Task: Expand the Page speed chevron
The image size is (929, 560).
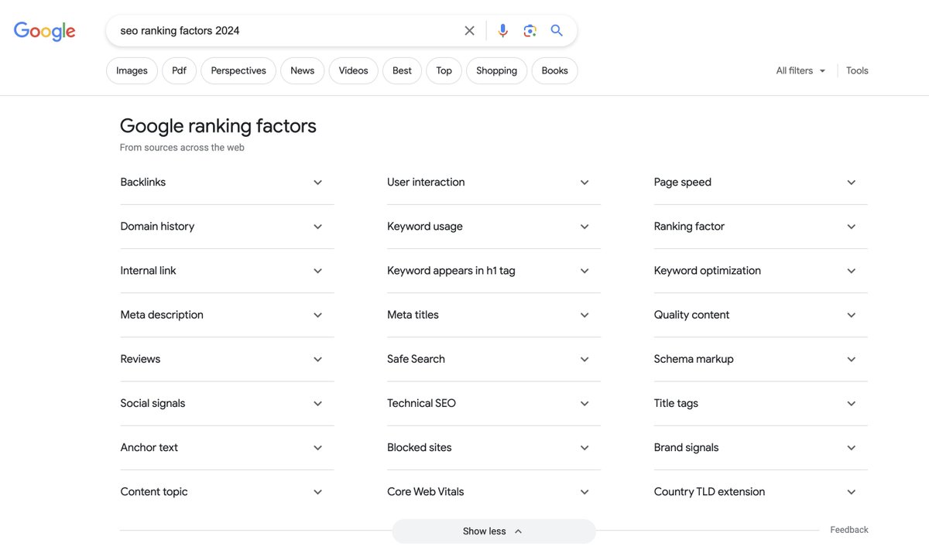Action: [x=852, y=183]
